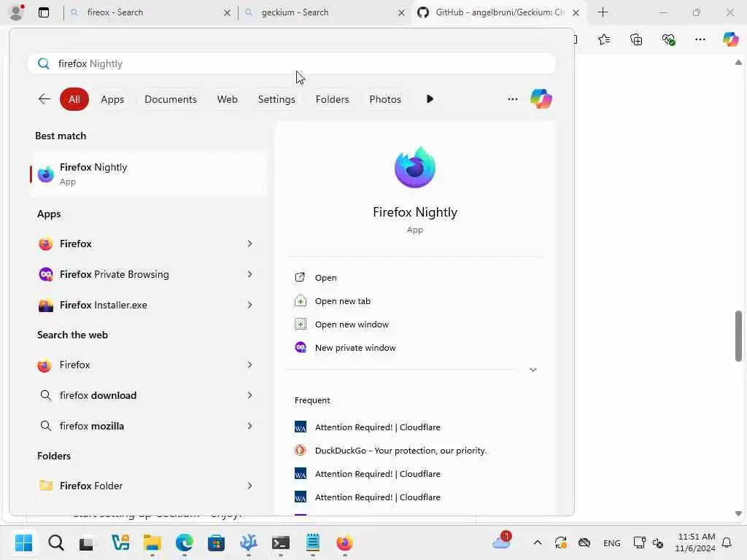Screen dimensions: 747x560
Task: Open Microsoft Store from taskbar
Action: click(x=216, y=542)
